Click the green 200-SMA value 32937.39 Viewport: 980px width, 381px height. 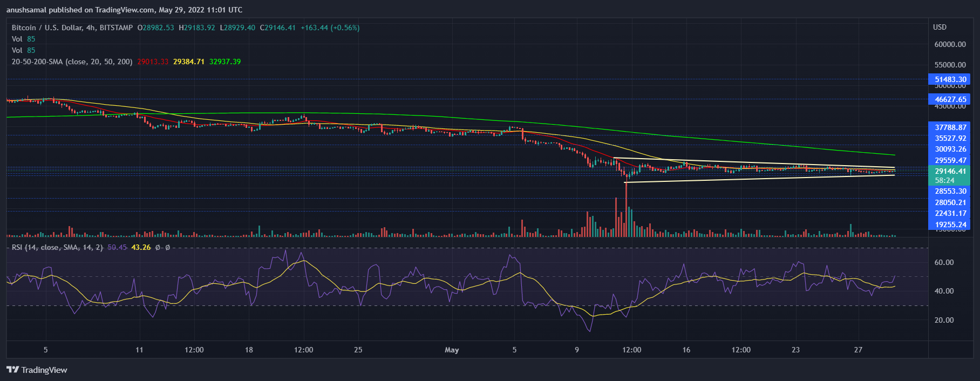coord(225,62)
